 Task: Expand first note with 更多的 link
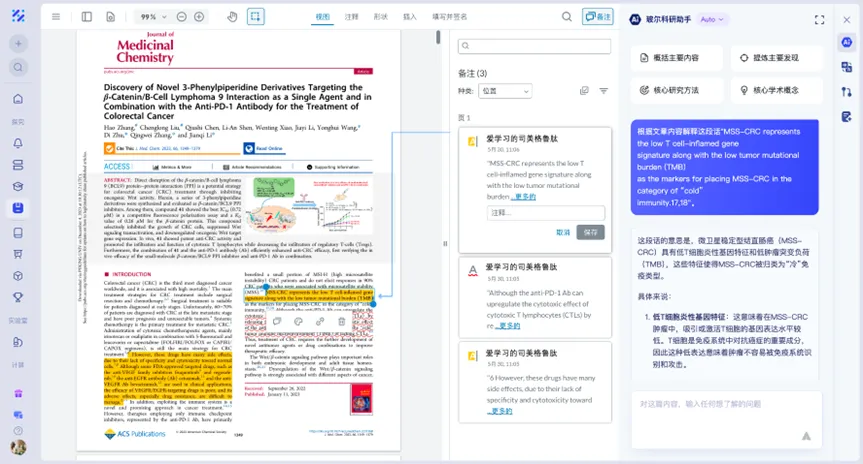click(x=523, y=196)
